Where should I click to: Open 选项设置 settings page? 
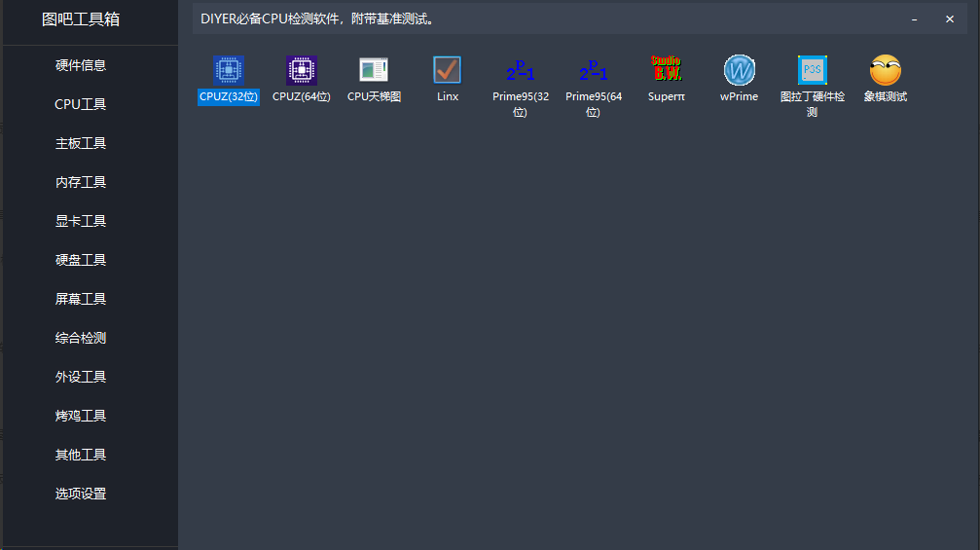click(81, 494)
